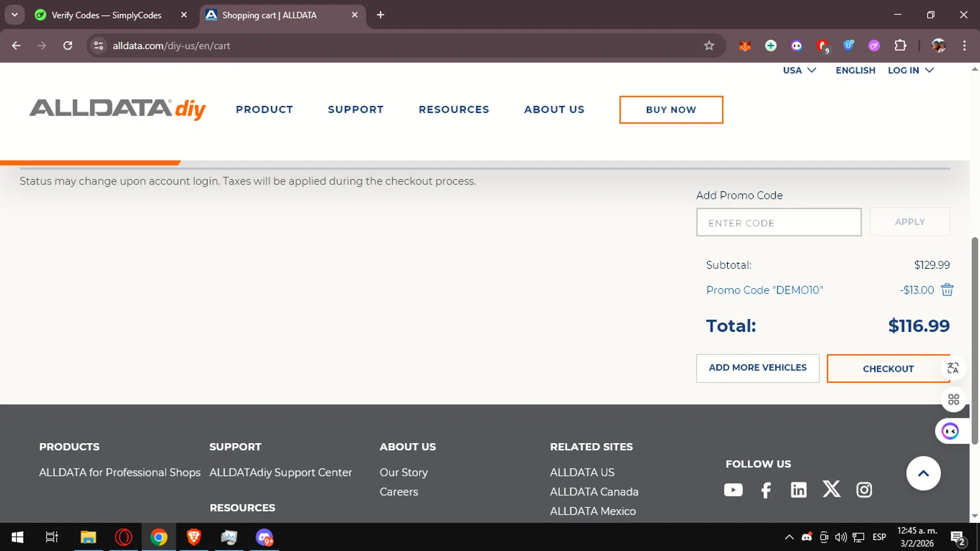Open green plus extension icon
980x551 pixels.
(771, 46)
